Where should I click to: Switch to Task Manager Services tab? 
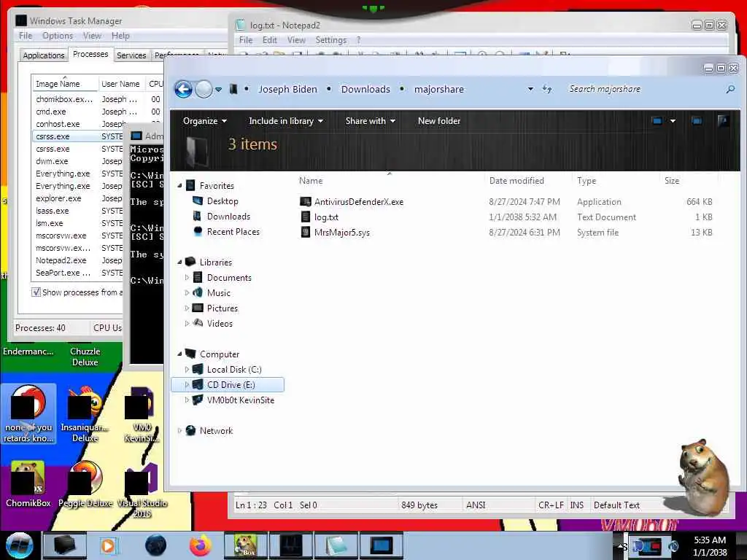pos(131,55)
